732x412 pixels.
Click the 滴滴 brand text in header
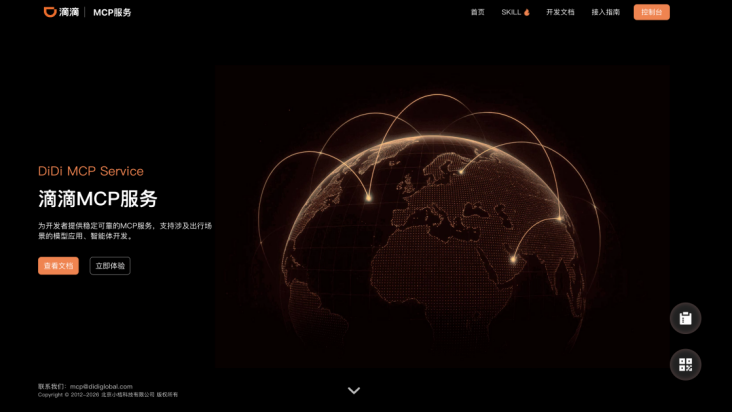click(x=69, y=13)
